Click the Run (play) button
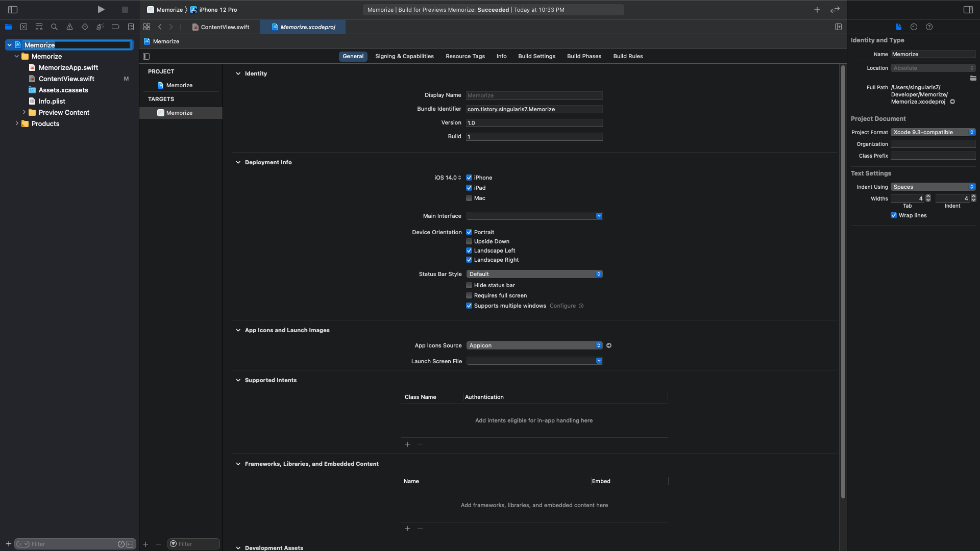Viewport: 980px width, 551px height. tap(101, 10)
